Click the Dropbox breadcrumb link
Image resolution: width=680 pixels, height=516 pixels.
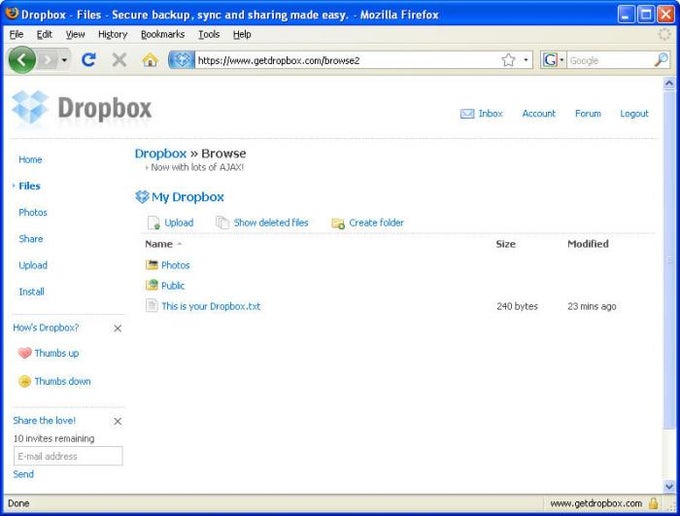[x=160, y=153]
